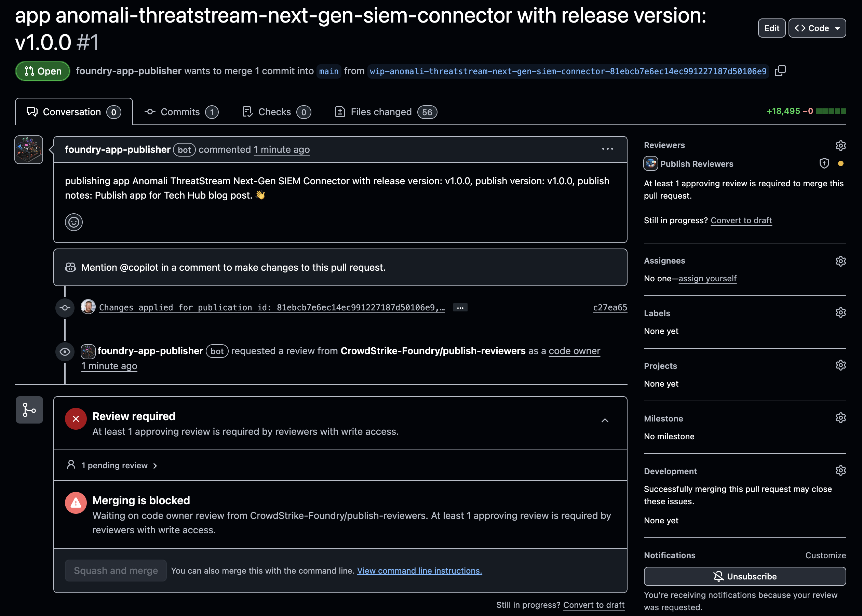Click the Reviewers settings gear

(x=840, y=145)
